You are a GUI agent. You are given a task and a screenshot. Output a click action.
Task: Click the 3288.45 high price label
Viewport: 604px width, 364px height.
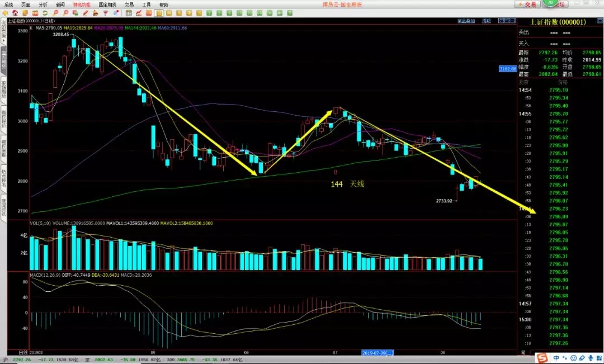61,34
